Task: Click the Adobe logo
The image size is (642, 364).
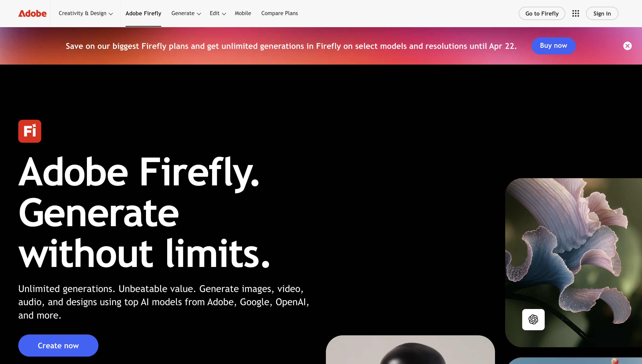Action: point(32,13)
